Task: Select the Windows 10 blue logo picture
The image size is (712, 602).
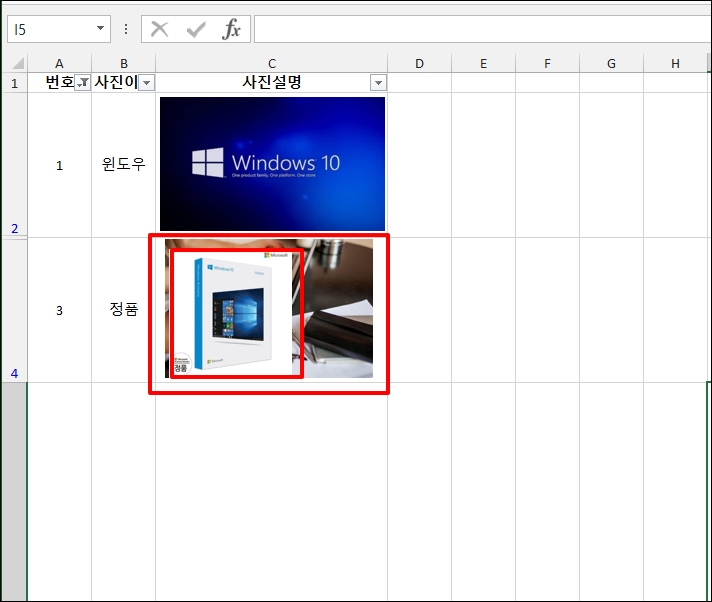Action: pyautogui.click(x=272, y=164)
